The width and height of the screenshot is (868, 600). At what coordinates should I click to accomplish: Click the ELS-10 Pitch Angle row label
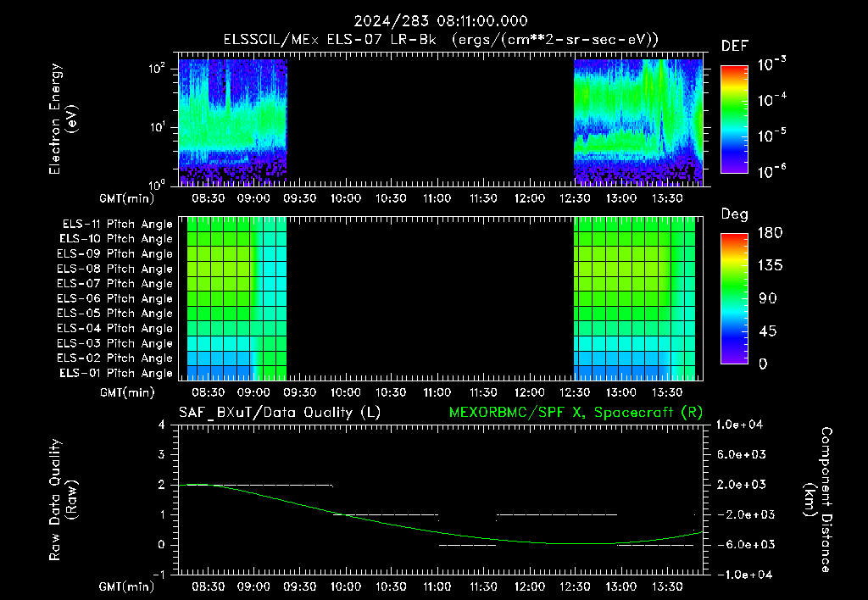coord(116,239)
